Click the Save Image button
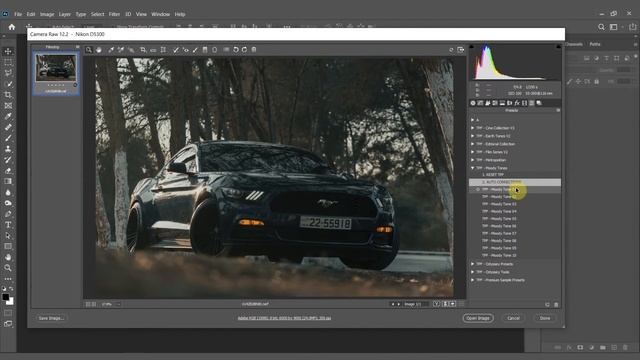The height and width of the screenshot is (360, 640). coord(51,318)
